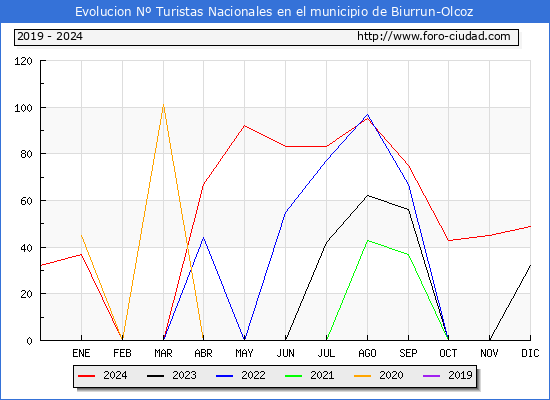
Task: Click the JUN month axis label
Action: point(286,353)
